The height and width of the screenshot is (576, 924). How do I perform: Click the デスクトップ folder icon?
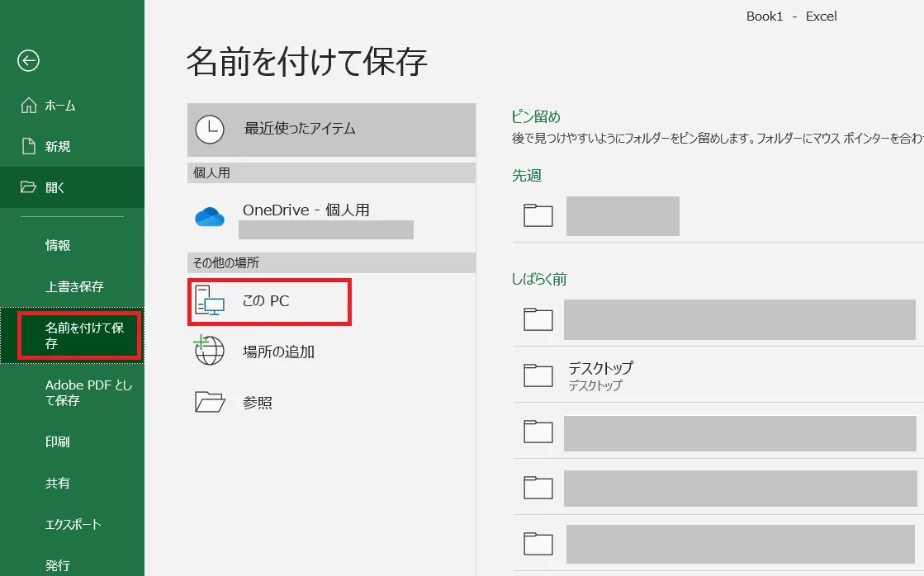click(538, 375)
